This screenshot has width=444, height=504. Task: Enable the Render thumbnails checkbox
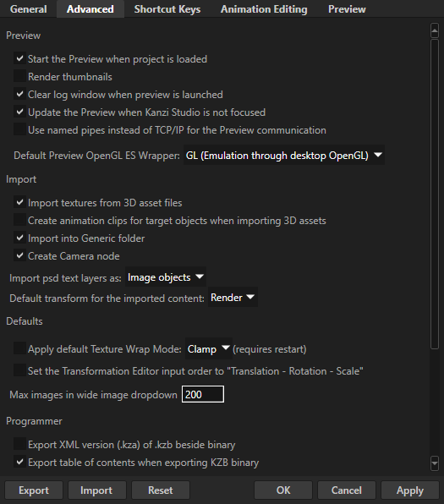tap(19, 76)
